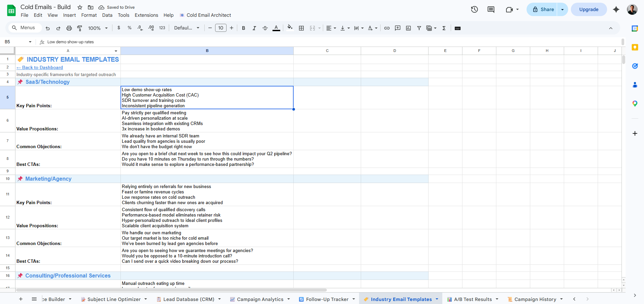Open the comments panel icon
Image resolution: width=644 pixels, height=304 pixels.
pos(491,9)
